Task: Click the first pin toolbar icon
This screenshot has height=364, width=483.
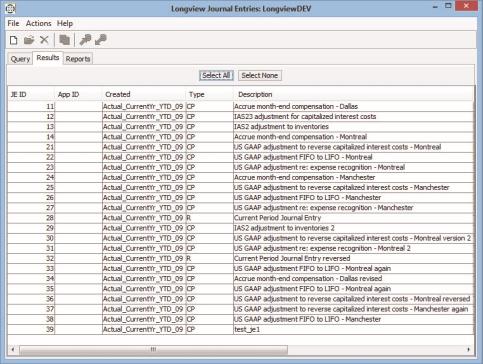Action: 85,40
